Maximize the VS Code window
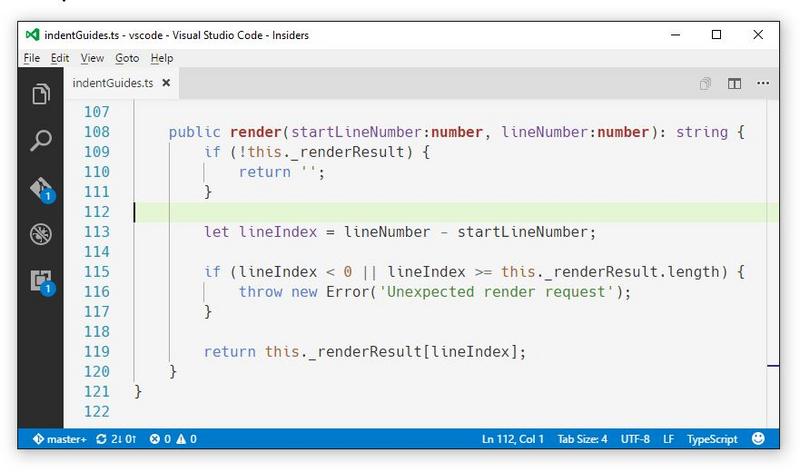The height and width of the screenshot is (472, 800). click(x=716, y=35)
